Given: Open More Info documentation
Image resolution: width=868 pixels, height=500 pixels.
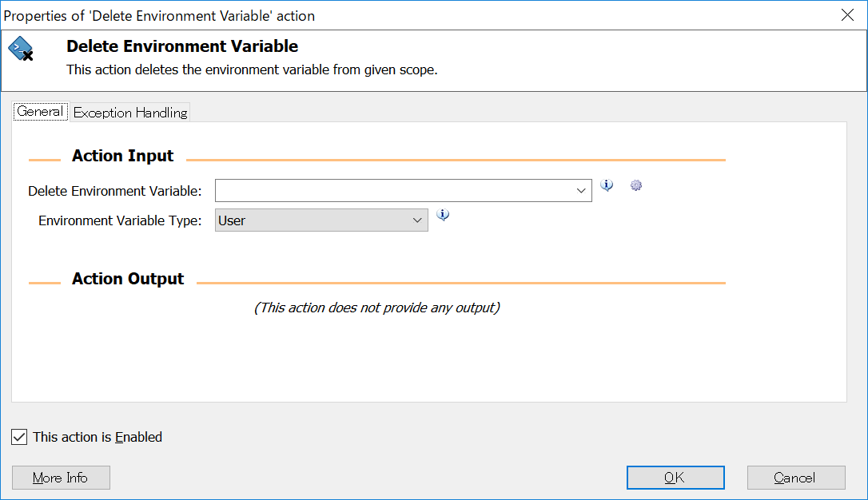Looking at the screenshot, I should tap(61, 478).
